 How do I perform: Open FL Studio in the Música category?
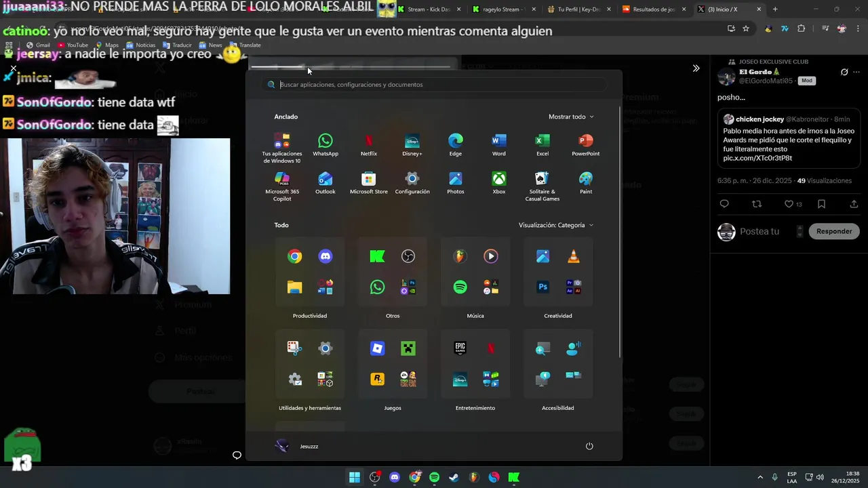click(x=460, y=256)
